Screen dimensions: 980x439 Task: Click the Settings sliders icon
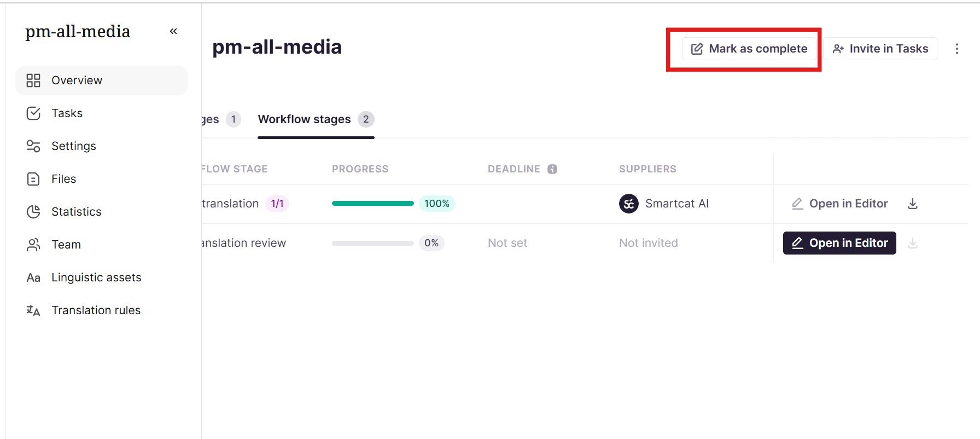pyautogui.click(x=33, y=146)
